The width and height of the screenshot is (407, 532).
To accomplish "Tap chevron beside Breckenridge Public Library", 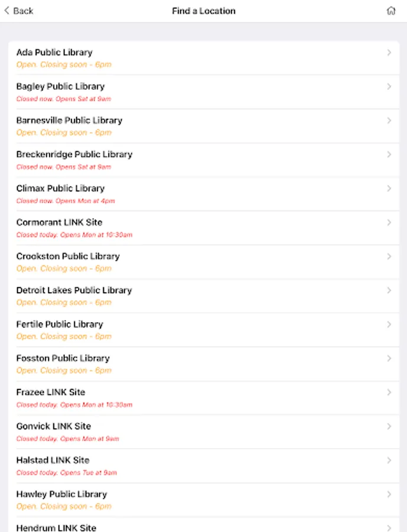I will 389,154.
